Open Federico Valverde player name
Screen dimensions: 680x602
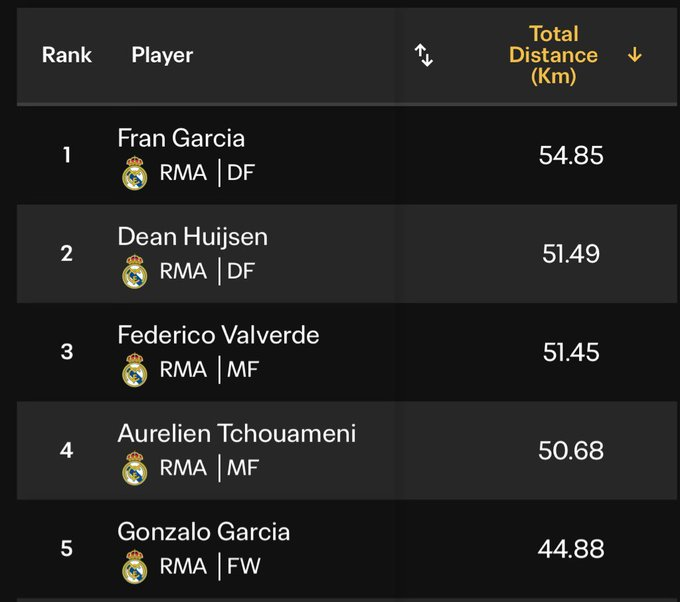coord(218,335)
